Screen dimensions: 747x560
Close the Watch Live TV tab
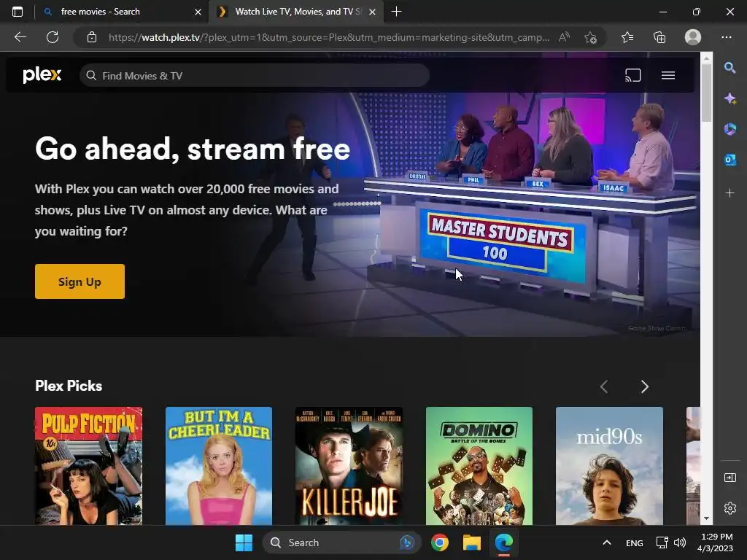(x=373, y=12)
